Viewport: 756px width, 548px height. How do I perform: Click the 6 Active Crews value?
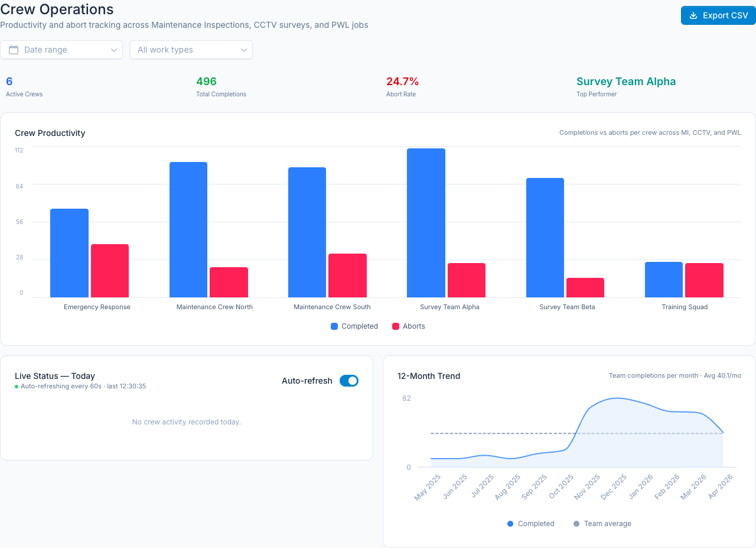(9, 82)
